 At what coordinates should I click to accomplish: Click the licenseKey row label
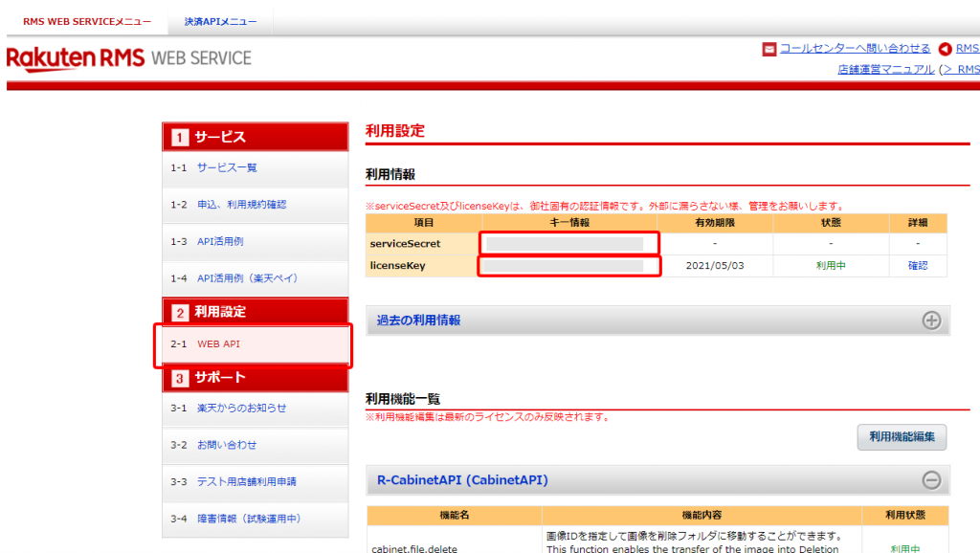pyautogui.click(x=397, y=266)
